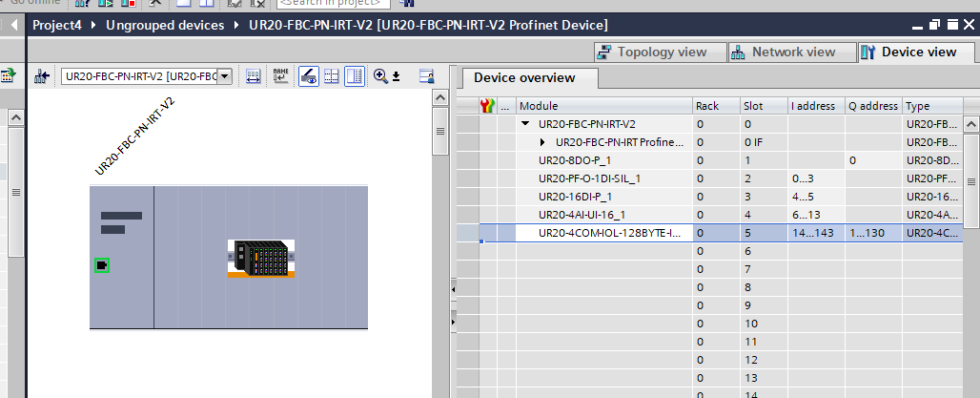Switch to Topology view tab
The image size is (980, 398).
[661, 52]
